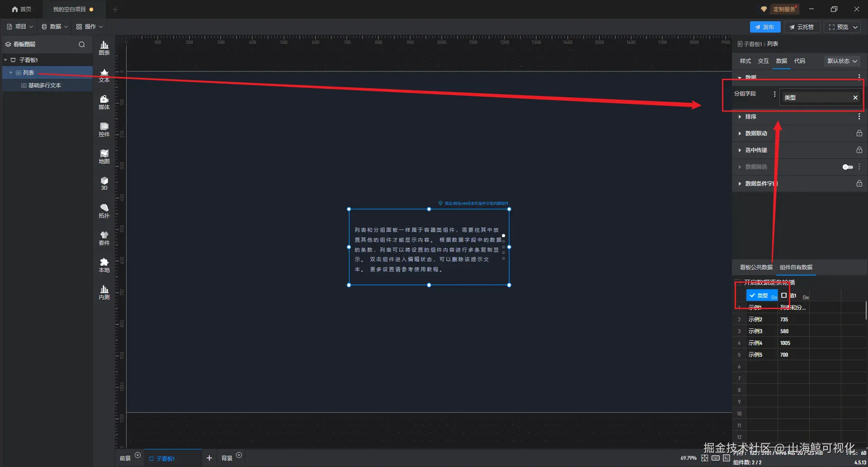Screen dimensions: 868x467
Task: Switch to the 代码 tab
Action: [799, 61]
